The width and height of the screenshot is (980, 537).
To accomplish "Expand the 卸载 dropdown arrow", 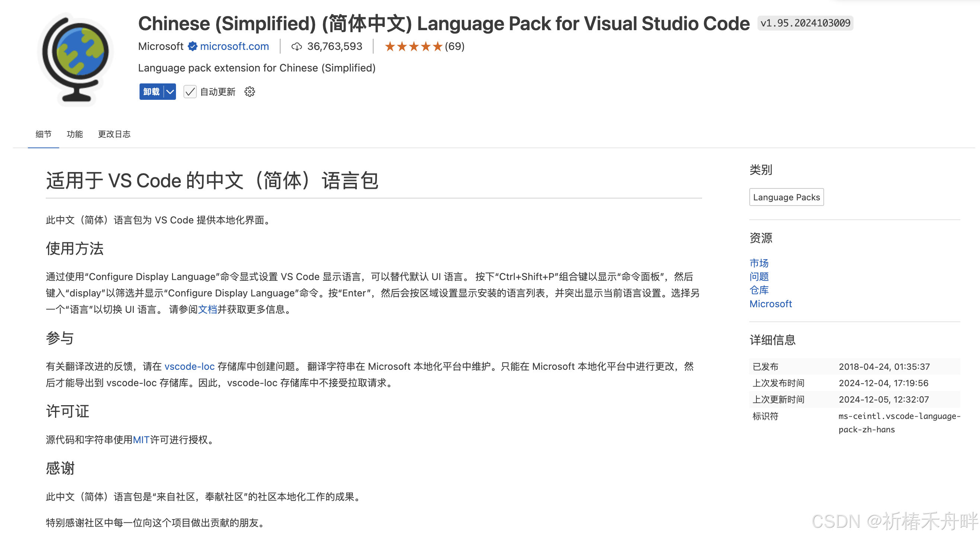I will point(170,92).
